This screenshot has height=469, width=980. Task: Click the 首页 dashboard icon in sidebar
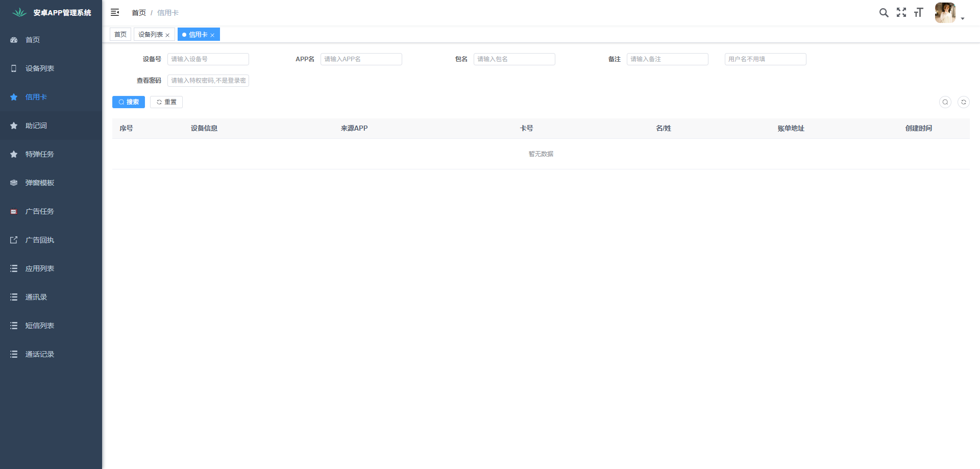(x=14, y=40)
